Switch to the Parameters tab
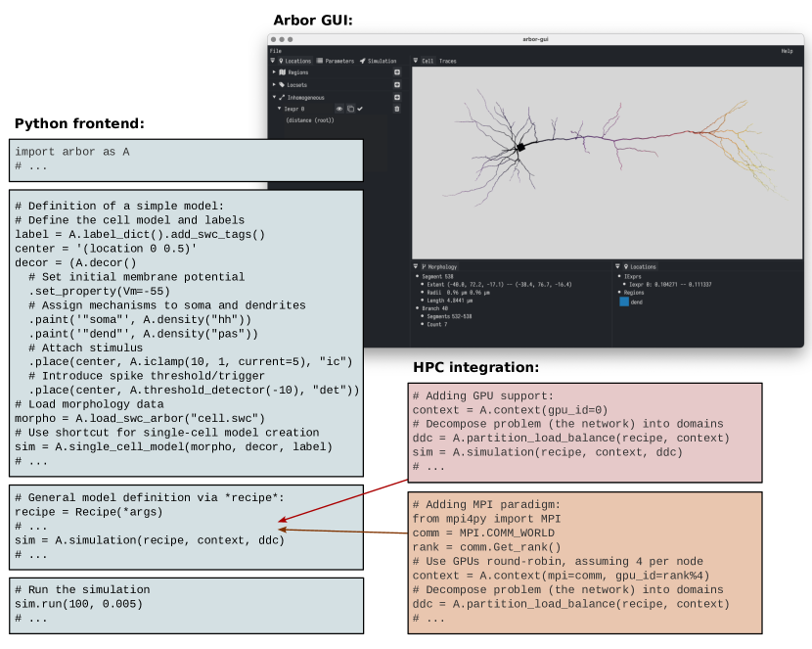The height and width of the screenshot is (649, 812). click(336, 61)
